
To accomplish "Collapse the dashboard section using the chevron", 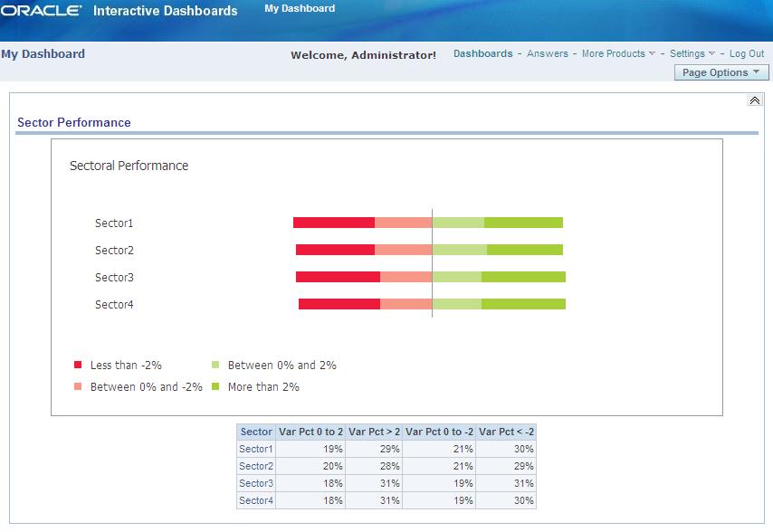I will [x=756, y=100].
